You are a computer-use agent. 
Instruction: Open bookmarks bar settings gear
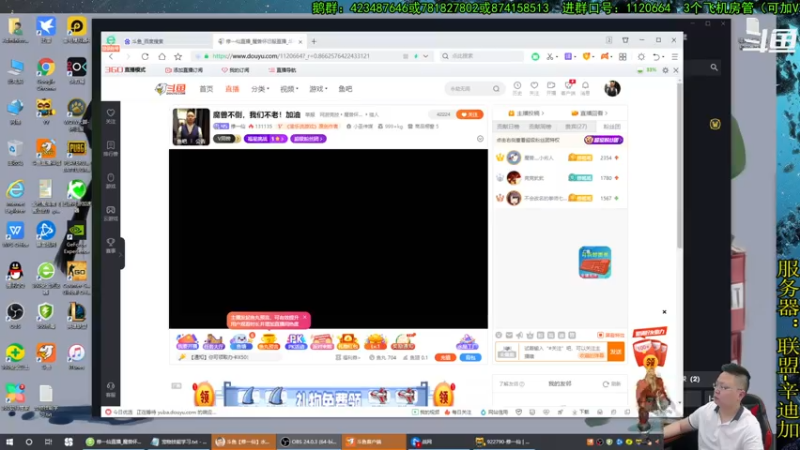665,70
